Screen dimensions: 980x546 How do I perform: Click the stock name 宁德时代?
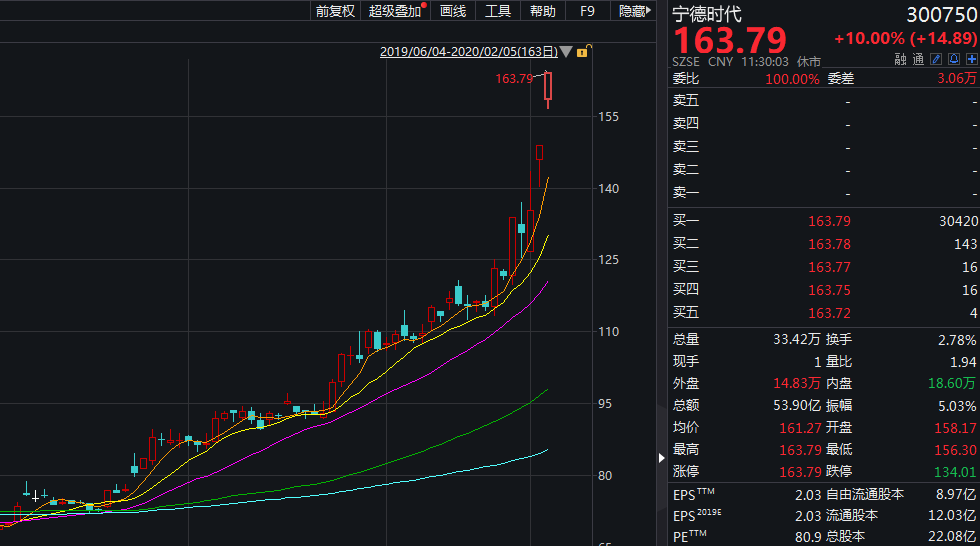pyautogui.click(x=707, y=14)
